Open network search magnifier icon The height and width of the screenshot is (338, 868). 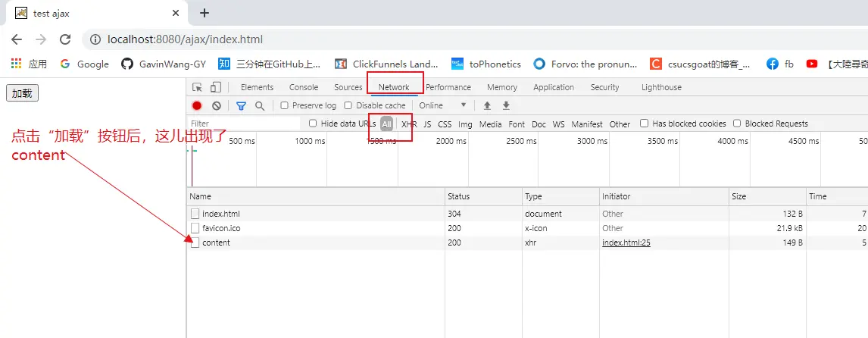tap(260, 106)
